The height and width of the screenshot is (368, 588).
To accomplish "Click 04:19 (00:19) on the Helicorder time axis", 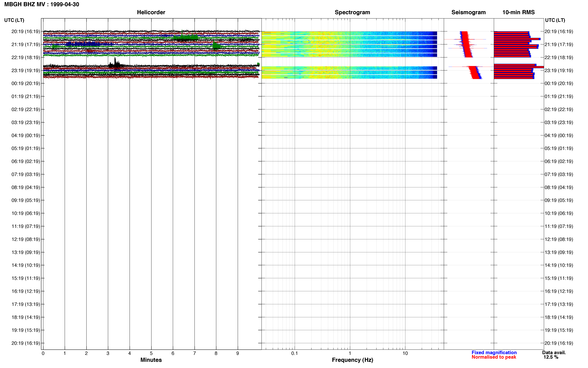I will [26, 135].
